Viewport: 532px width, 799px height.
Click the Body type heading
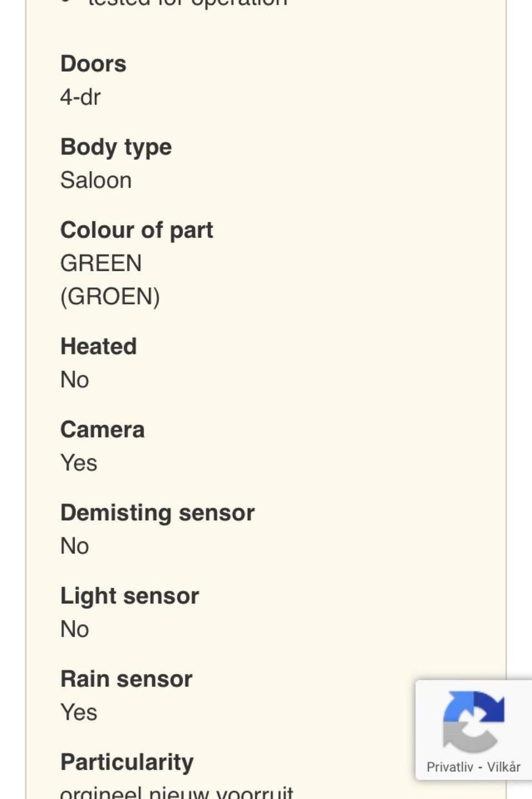pyautogui.click(x=116, y=147)
